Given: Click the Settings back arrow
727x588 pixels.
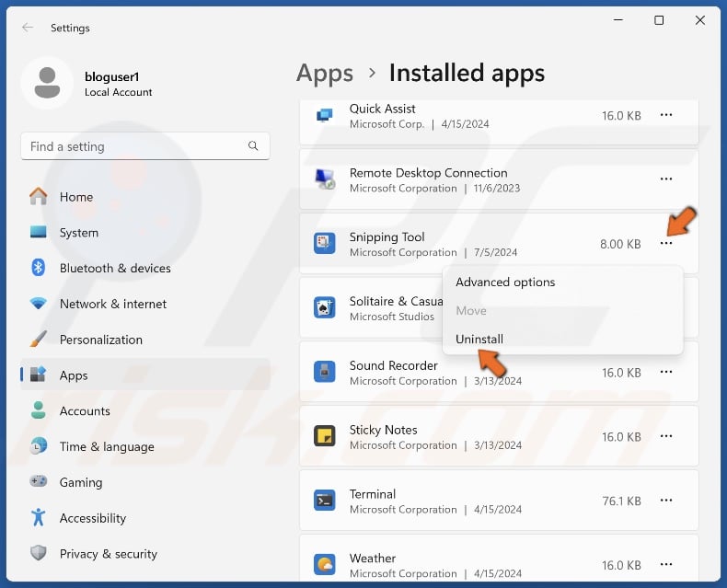Looking at the screenshot, I should (28, 28).
